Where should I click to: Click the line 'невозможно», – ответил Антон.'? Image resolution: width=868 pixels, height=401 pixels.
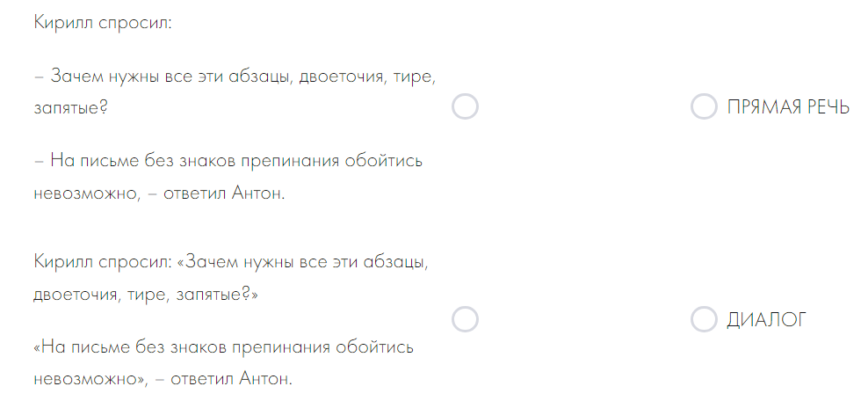pyautogui.click(x=163, y=379)
